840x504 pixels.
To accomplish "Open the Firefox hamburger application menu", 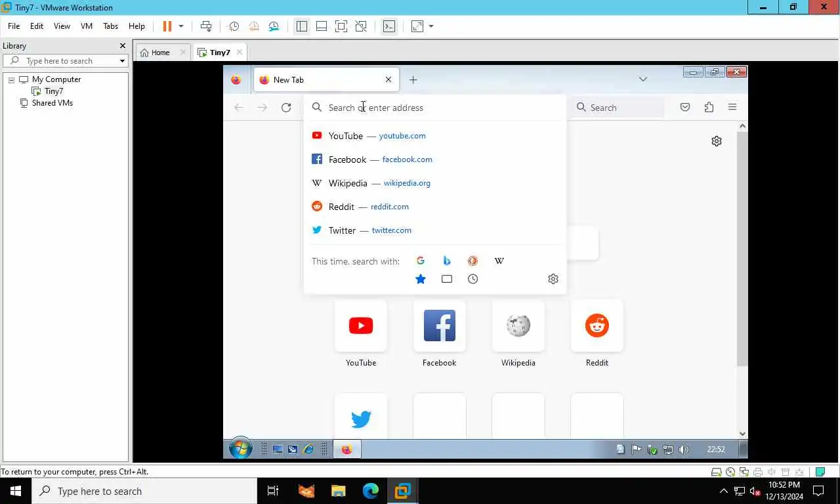I will [732, 108].
